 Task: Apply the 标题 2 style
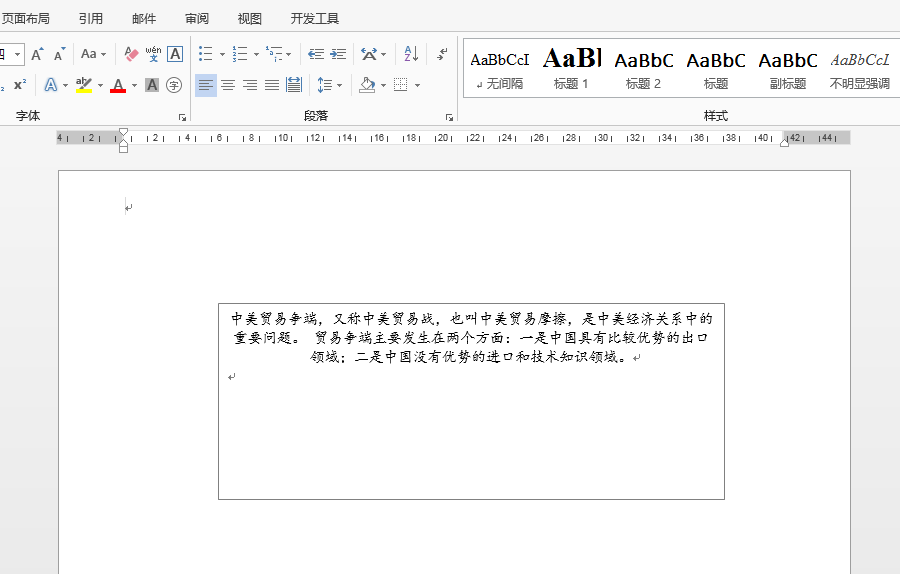tap(643, 69)
